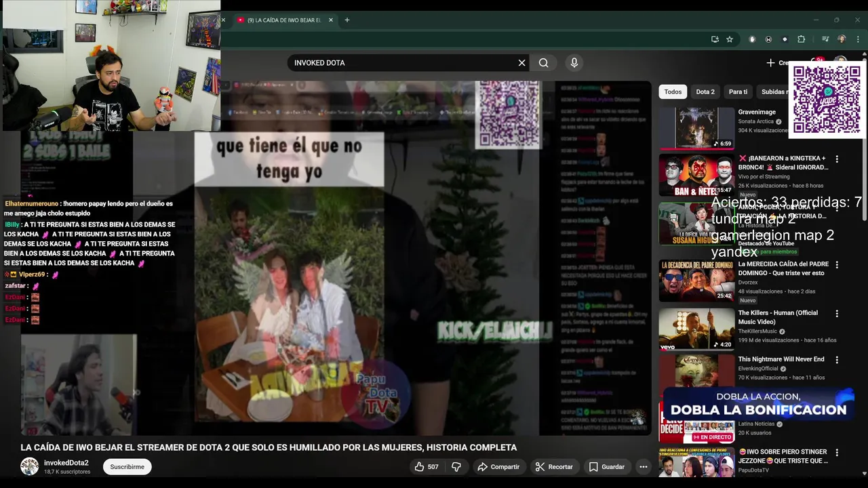
Task: Open the Chrome three-dot menu
Action: [857, 39]
